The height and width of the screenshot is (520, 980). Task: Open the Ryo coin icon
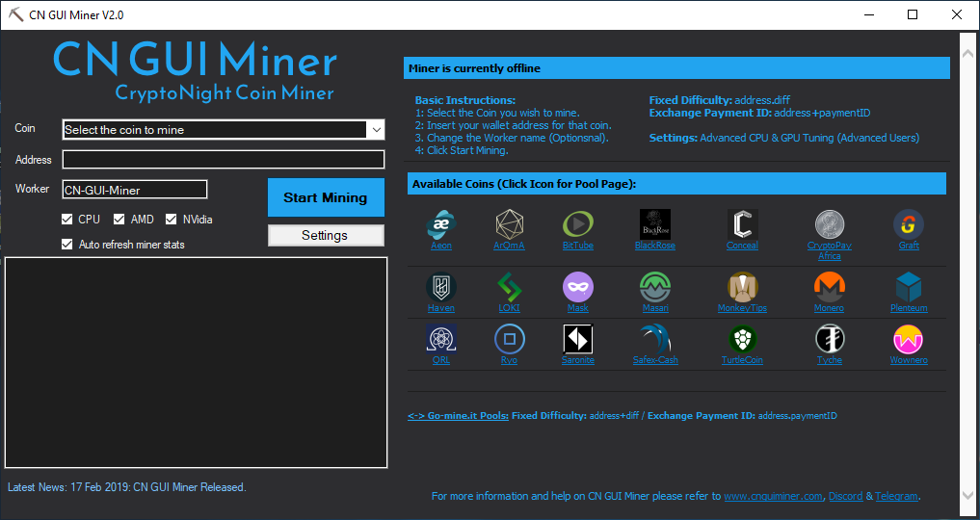(x=509, y=339)
